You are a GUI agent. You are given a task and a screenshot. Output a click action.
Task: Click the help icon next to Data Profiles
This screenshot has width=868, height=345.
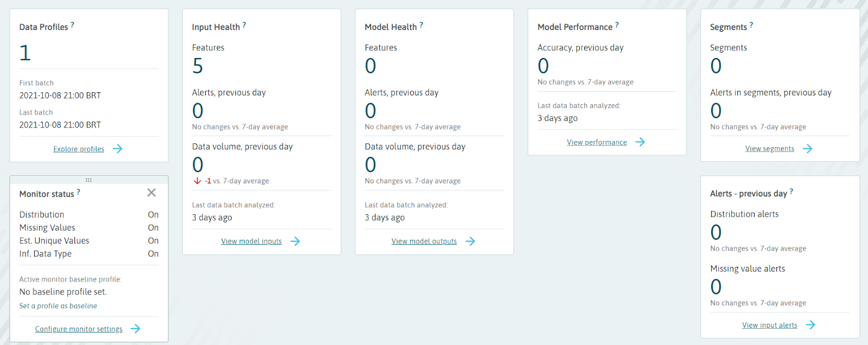[72, 25]
